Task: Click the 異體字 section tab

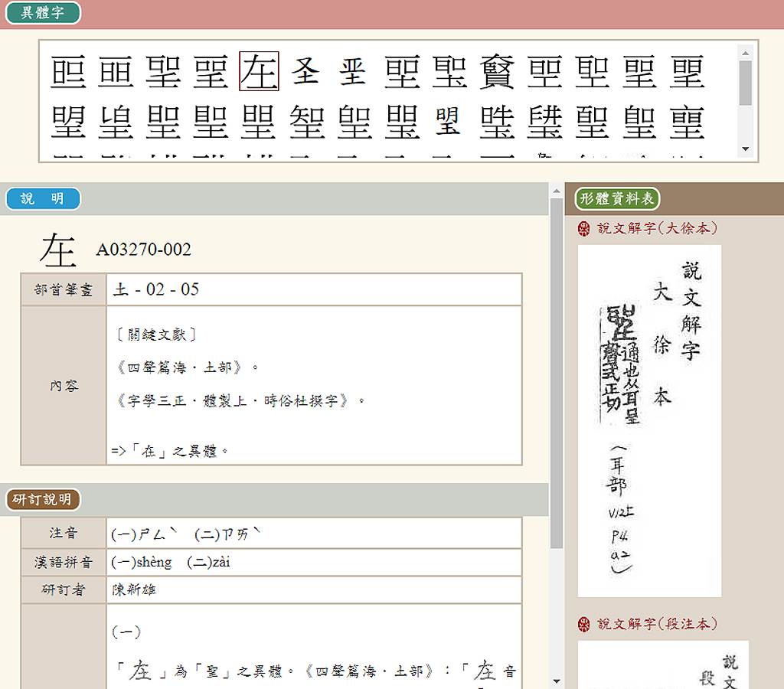Action: pos(43,13)
